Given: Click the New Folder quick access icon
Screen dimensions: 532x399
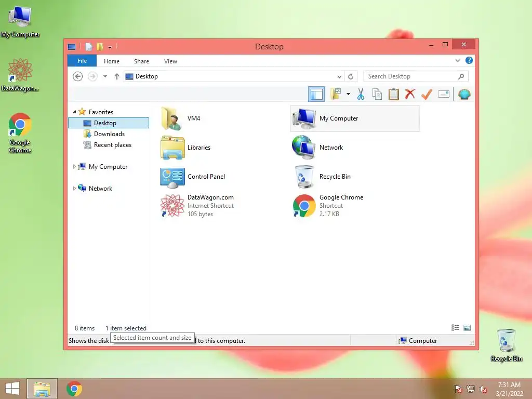Looking at the screenshot, I should point(100,47).
